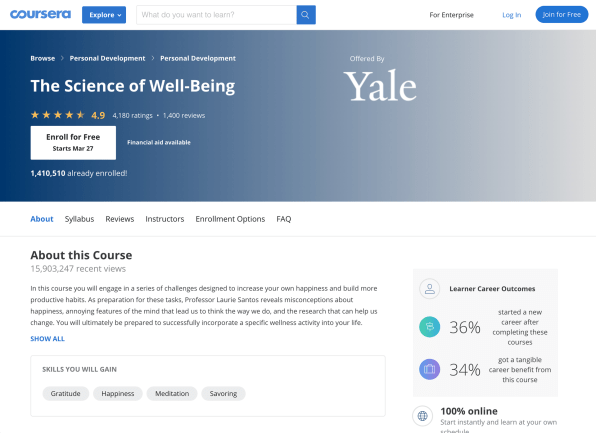Open the Log In link
The height and width of the screenshot is (433, 596).
(512, 15)
